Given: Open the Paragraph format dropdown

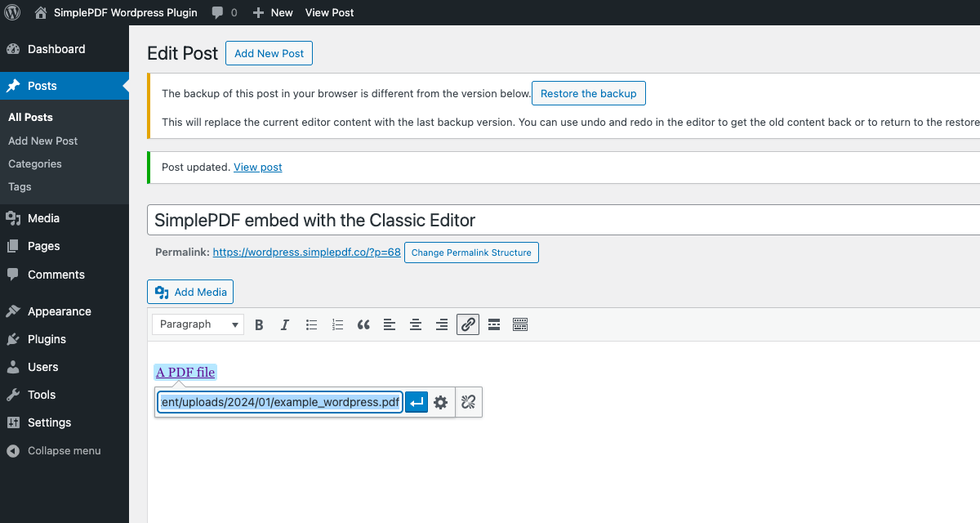Looking at the screenshot, I should 198,324.
